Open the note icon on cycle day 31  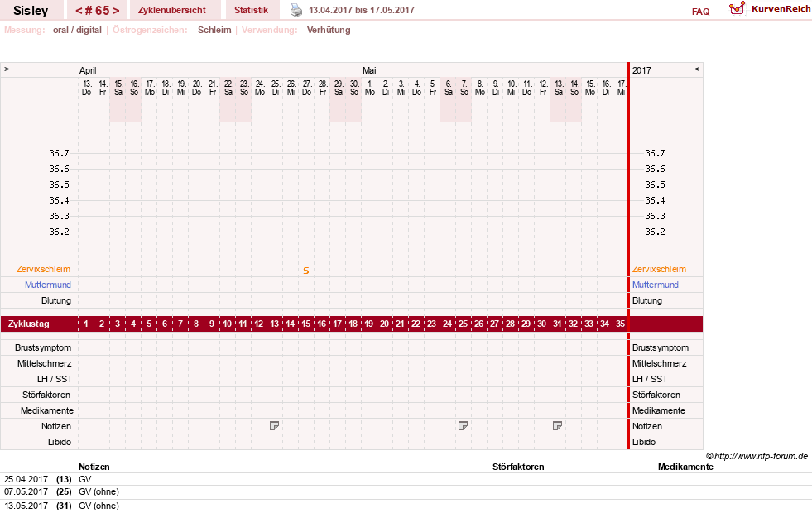557,426
